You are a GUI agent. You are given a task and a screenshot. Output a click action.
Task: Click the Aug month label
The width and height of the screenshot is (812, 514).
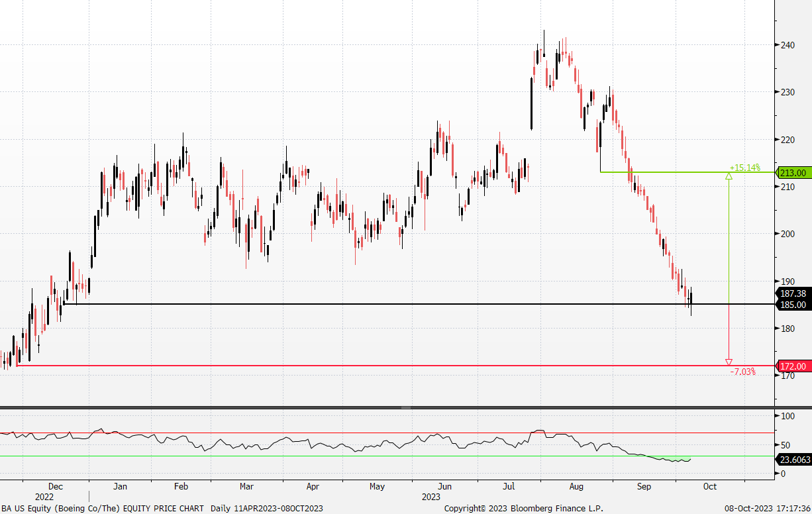576,487
